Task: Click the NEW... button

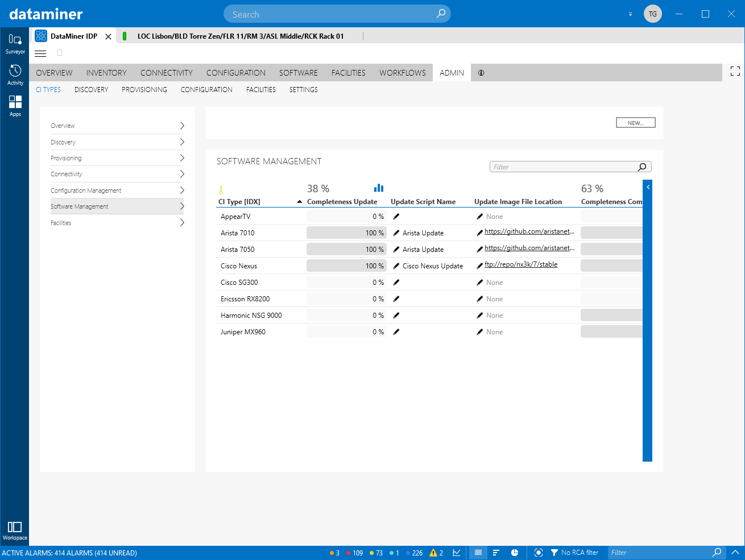Action: tap(636, 123)
